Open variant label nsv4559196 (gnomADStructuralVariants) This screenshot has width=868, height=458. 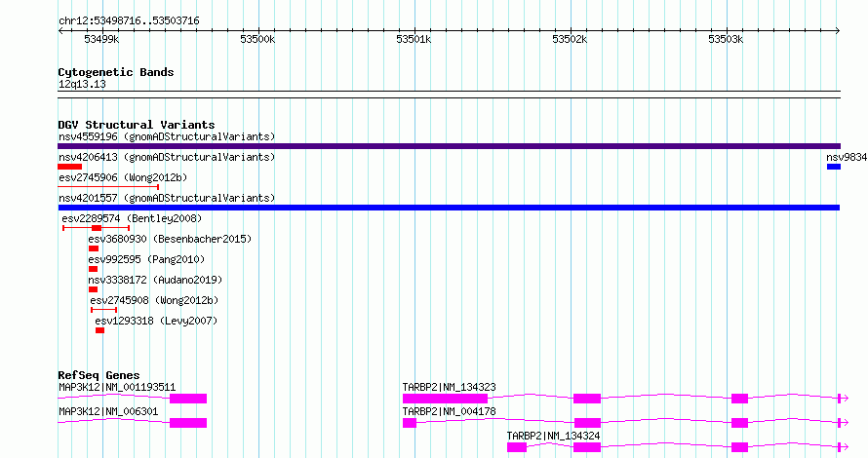click(x=167, y=136)
